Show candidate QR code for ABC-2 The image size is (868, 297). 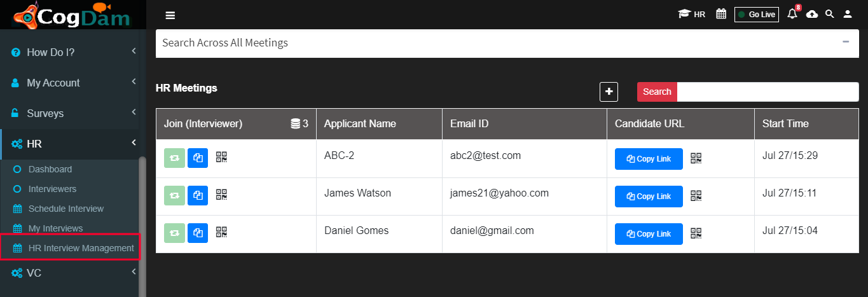[696, 158]
